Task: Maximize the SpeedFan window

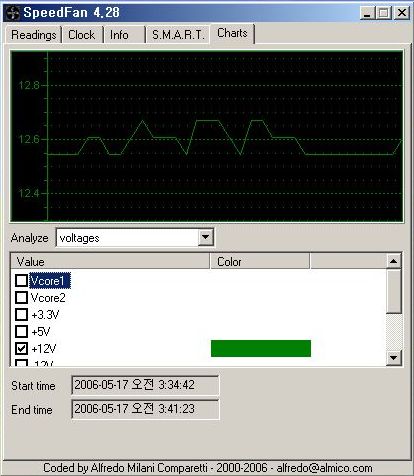Action: point(384,13)
